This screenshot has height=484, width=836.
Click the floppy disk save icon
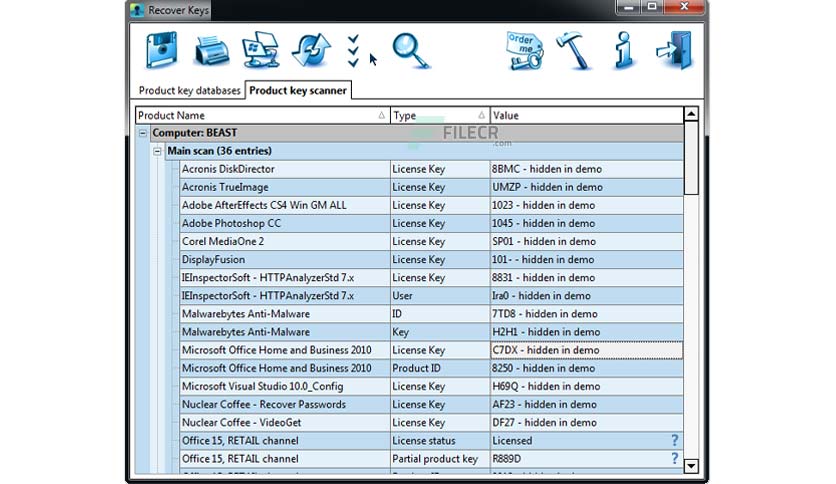(x=161, y=50)
